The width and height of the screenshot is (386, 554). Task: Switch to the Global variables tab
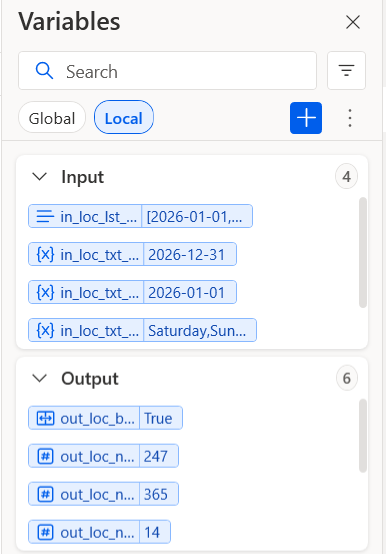click(52, 118)
